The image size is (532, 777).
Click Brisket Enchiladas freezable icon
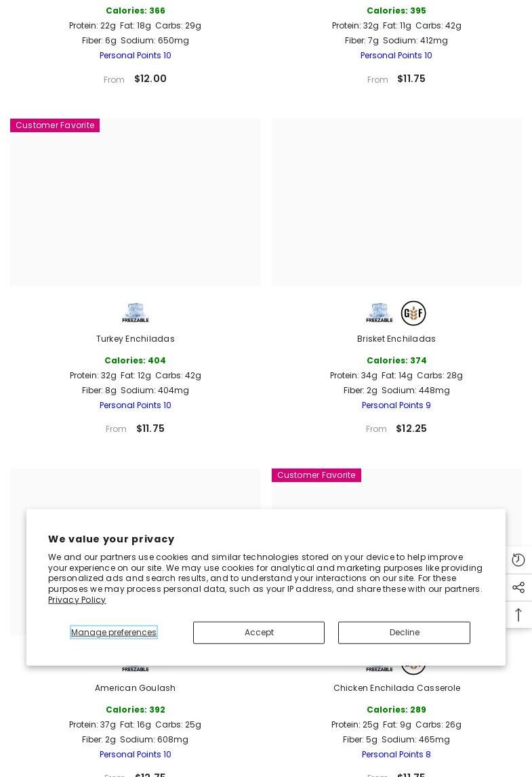click(379, 313)
